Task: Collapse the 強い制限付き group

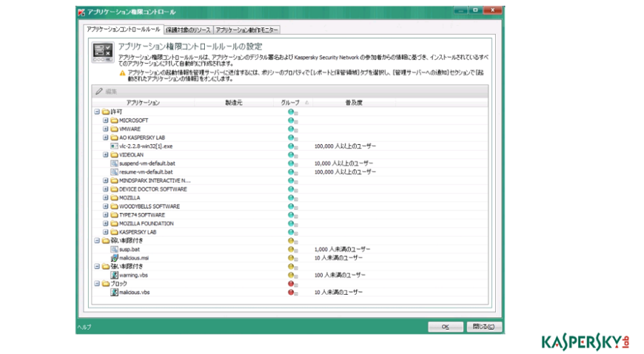Action: click(x=97, y=266)
